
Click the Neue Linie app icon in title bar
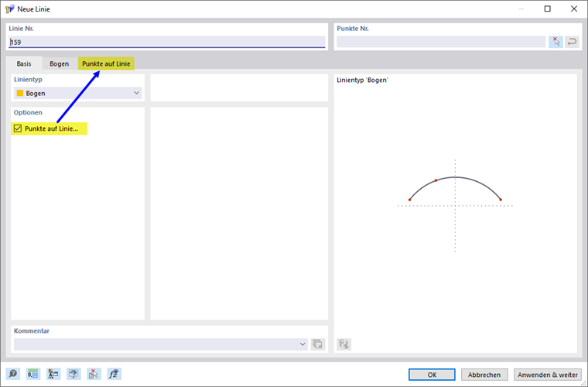pyautogui.click(x=10, y=9)
